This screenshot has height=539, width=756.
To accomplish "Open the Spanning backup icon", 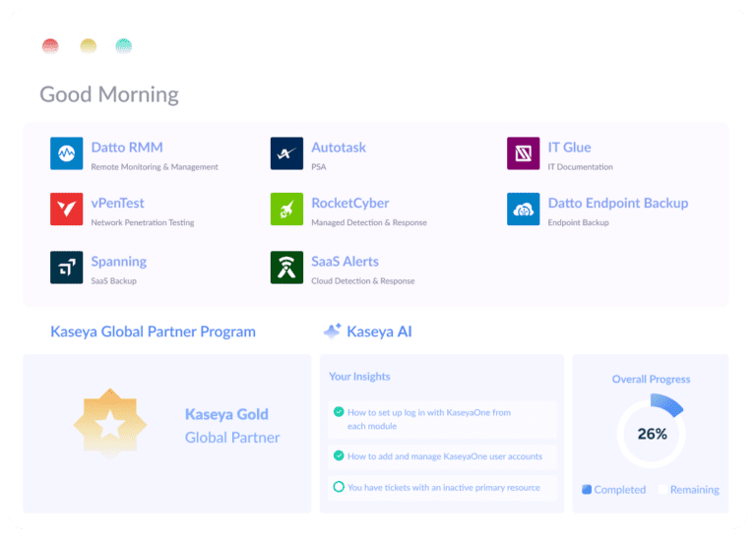I will (66, 268).
